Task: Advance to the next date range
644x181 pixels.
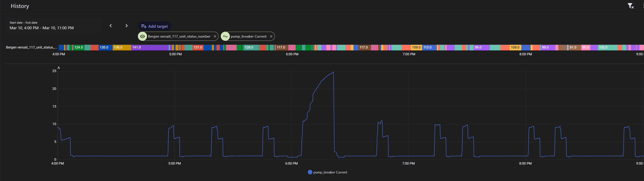Action: click(127, 26)
